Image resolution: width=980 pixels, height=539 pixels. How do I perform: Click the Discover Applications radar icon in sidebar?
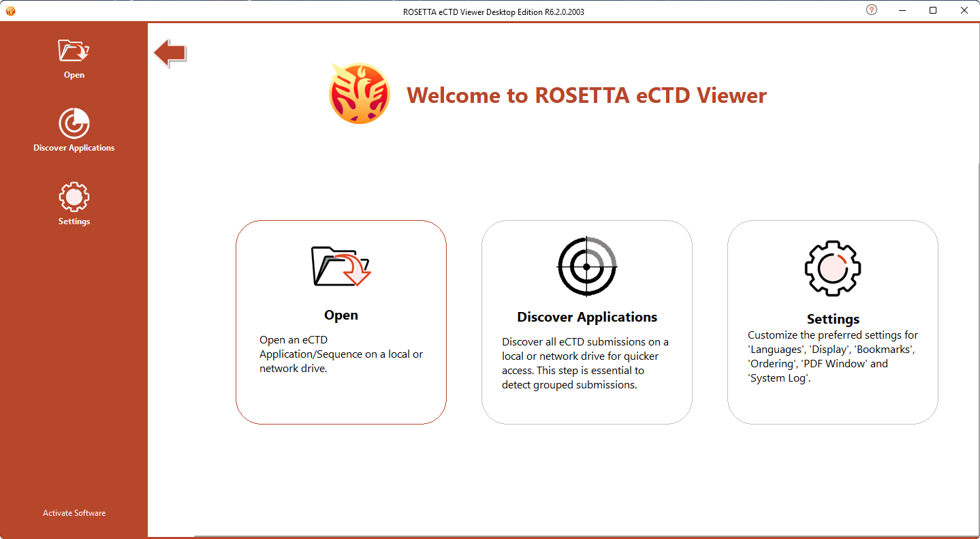point(74,123)
